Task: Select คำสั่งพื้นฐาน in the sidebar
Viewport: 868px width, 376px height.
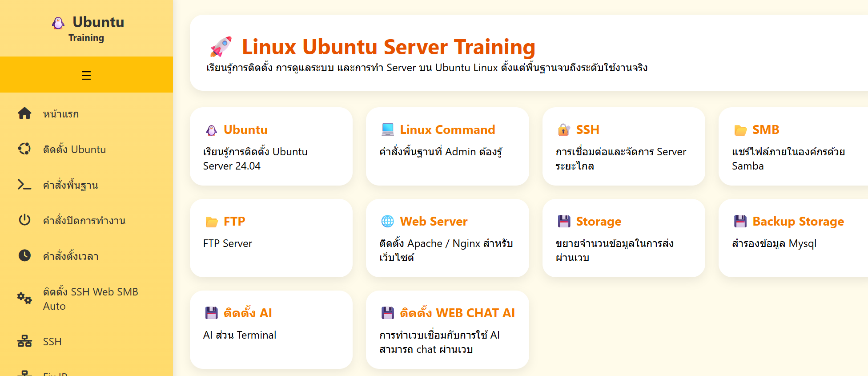Action: tap(86, 185)
